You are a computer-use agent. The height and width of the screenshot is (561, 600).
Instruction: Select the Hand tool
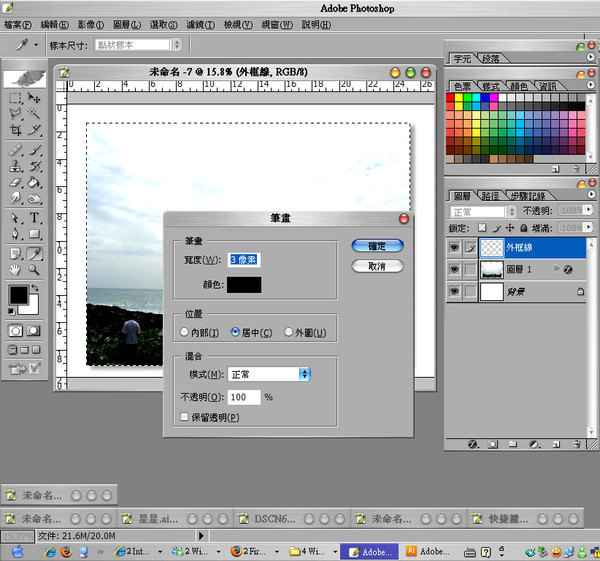point(16,269)
